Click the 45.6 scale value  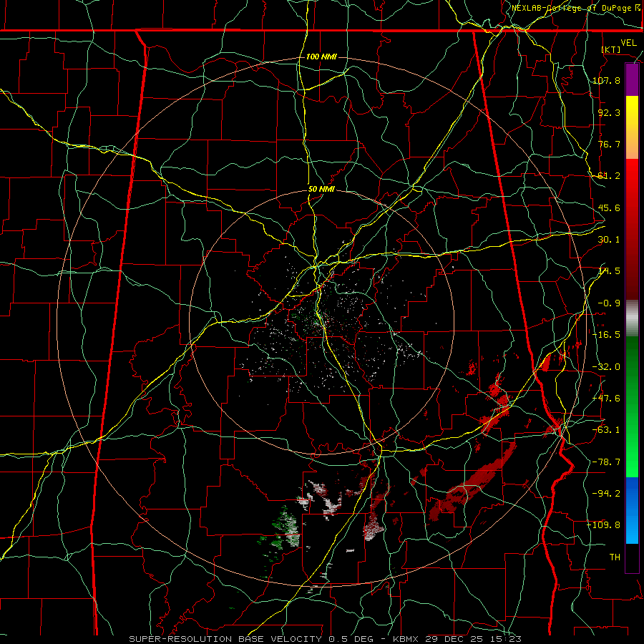pos(609,208)
